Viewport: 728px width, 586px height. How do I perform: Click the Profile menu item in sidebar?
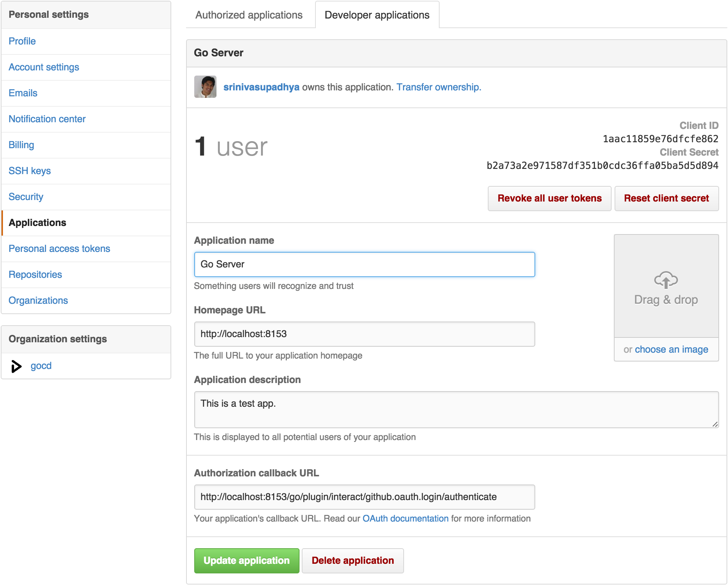click(x=23, y=41)
